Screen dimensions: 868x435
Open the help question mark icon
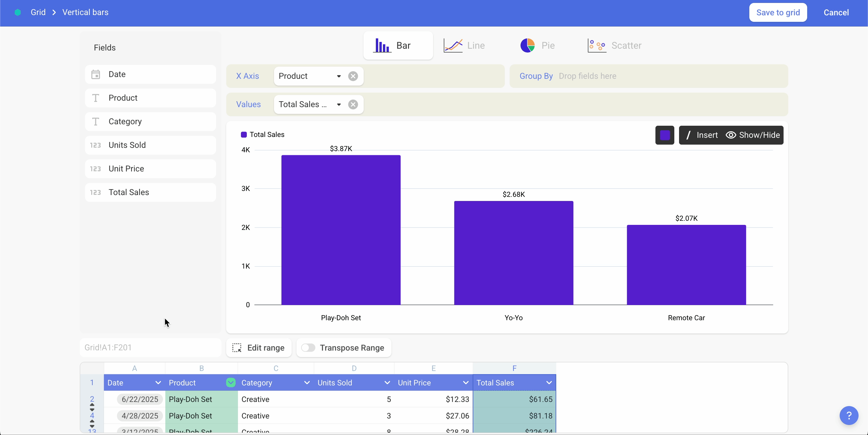[x=849, y=416]
